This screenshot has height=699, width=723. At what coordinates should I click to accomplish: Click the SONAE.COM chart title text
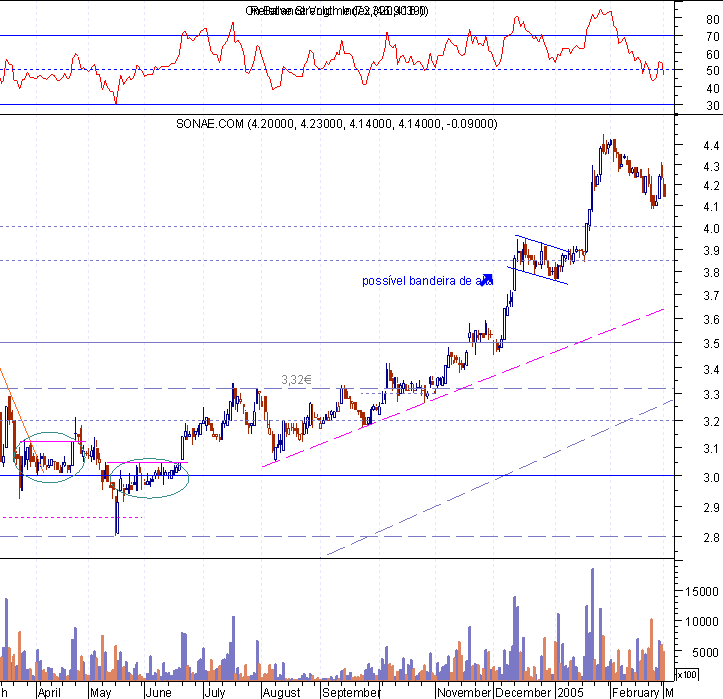point(337,124)
